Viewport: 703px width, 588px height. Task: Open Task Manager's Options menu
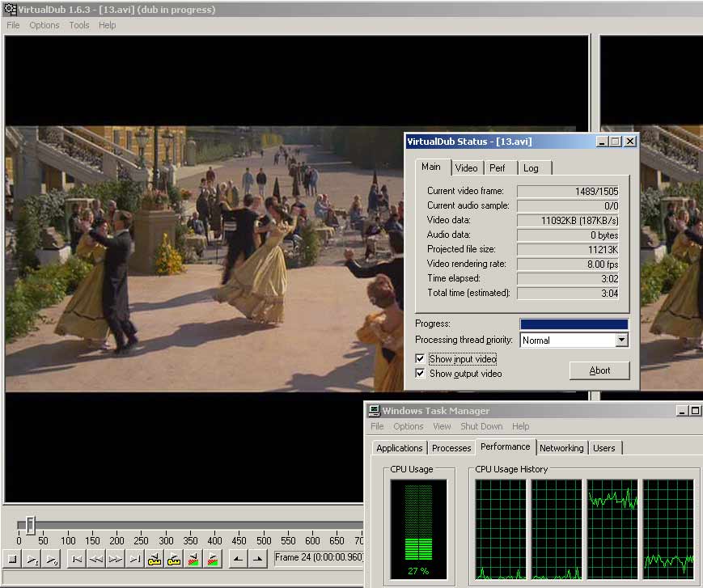(x=409, y=426)
